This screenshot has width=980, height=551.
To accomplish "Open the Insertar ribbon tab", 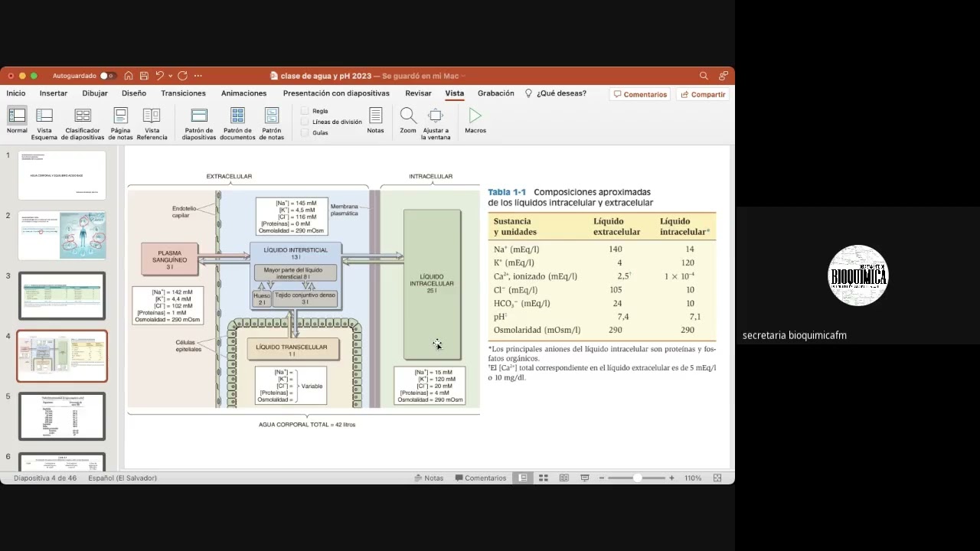I will [54, 93].
